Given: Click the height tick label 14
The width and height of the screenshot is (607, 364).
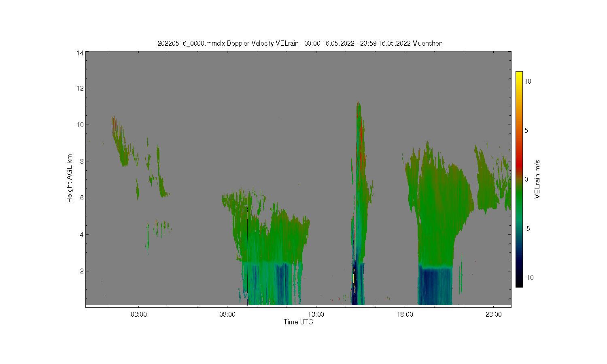Looking at the screenshot, I should click(x=80, y=53).
